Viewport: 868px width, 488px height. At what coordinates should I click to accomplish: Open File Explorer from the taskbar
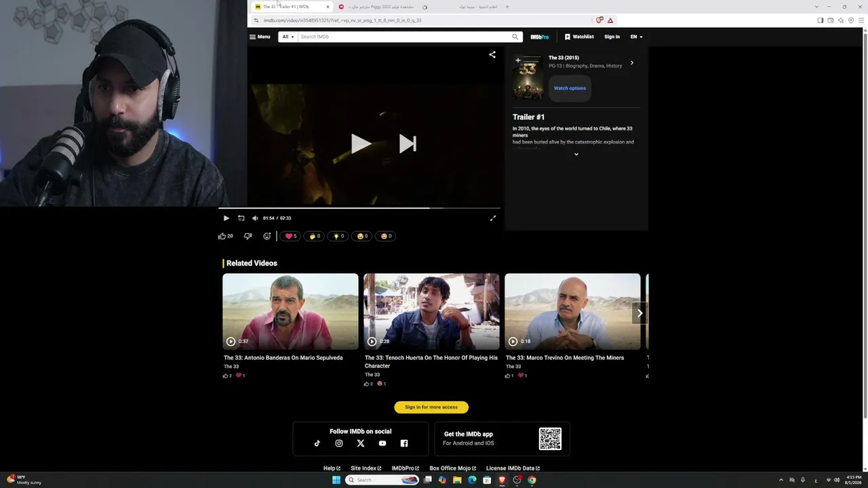click(458, 480)
